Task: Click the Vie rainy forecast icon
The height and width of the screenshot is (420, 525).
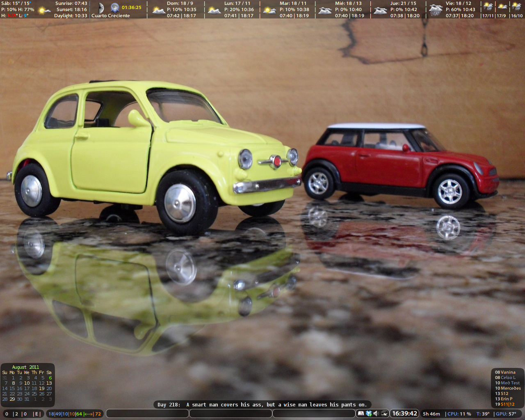Action: [x=436, y=10]
